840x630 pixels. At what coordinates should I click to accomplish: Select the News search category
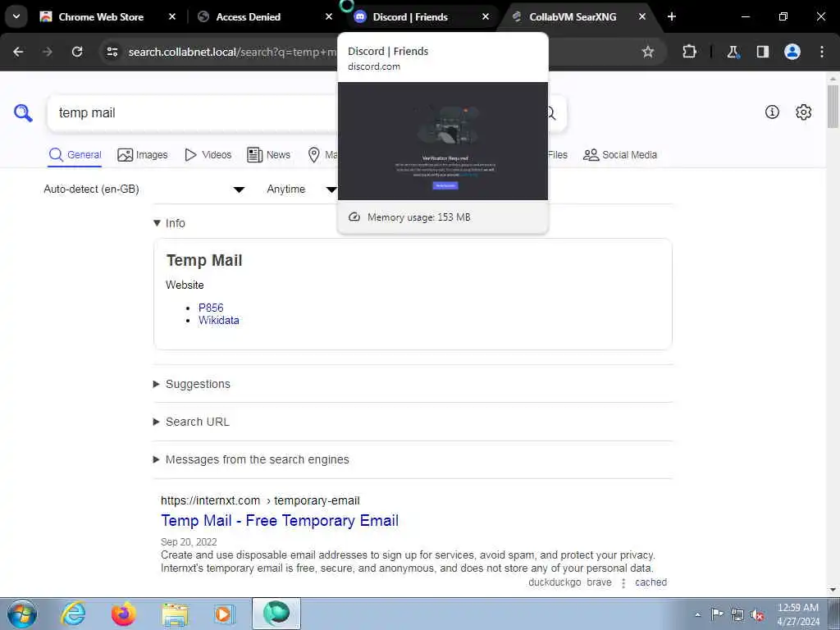click(268, 155)
